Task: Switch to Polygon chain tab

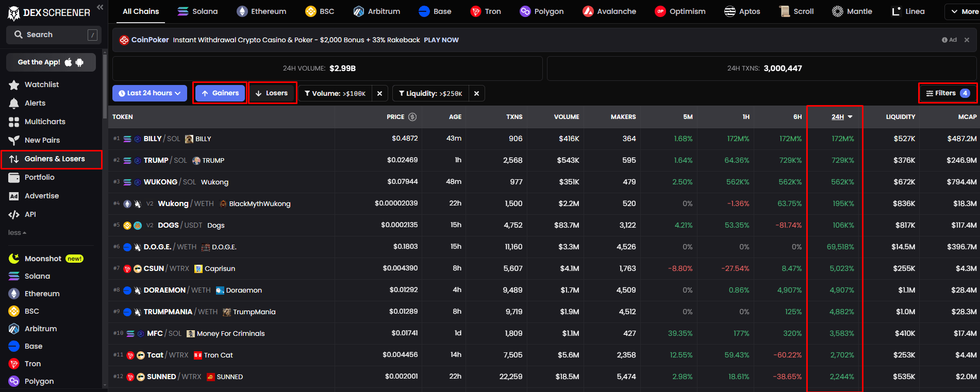Action: point(542,11)
